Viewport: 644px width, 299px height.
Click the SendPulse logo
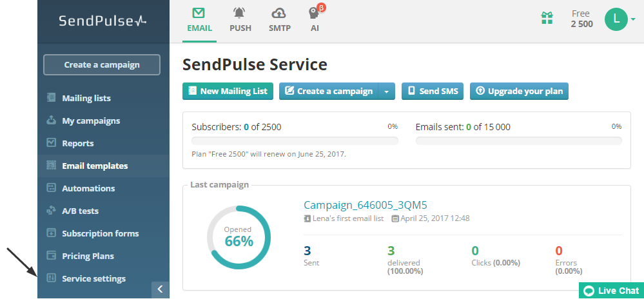[x=102, y=21]
